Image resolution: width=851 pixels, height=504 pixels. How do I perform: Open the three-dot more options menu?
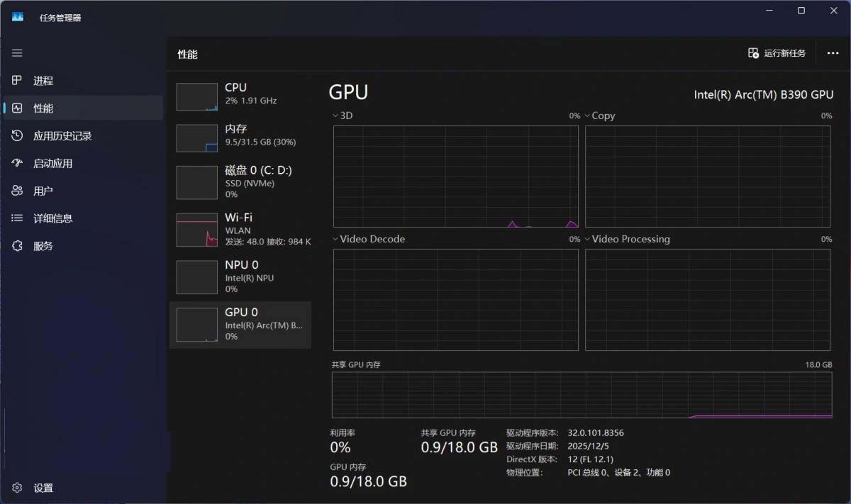coord(833,53)
